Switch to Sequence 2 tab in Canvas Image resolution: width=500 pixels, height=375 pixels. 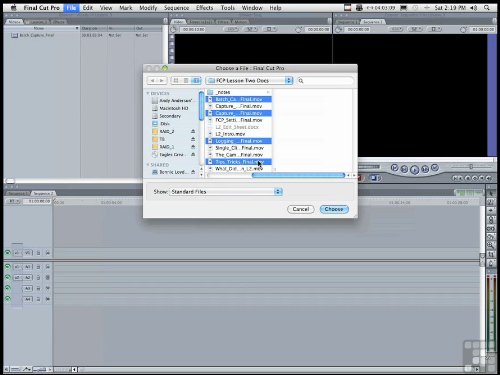click(x=372, y=22)
